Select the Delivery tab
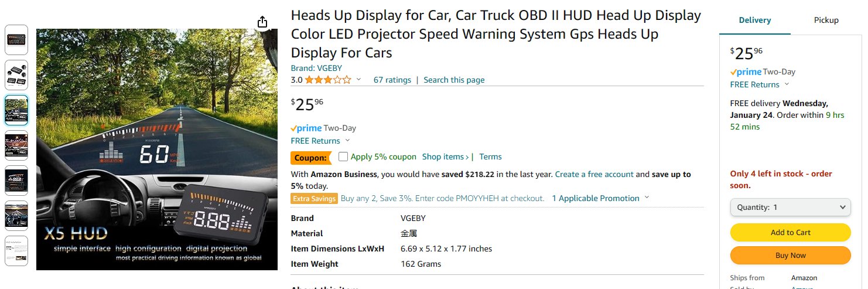The image size is (868, 289). click(x=755, y=20)
